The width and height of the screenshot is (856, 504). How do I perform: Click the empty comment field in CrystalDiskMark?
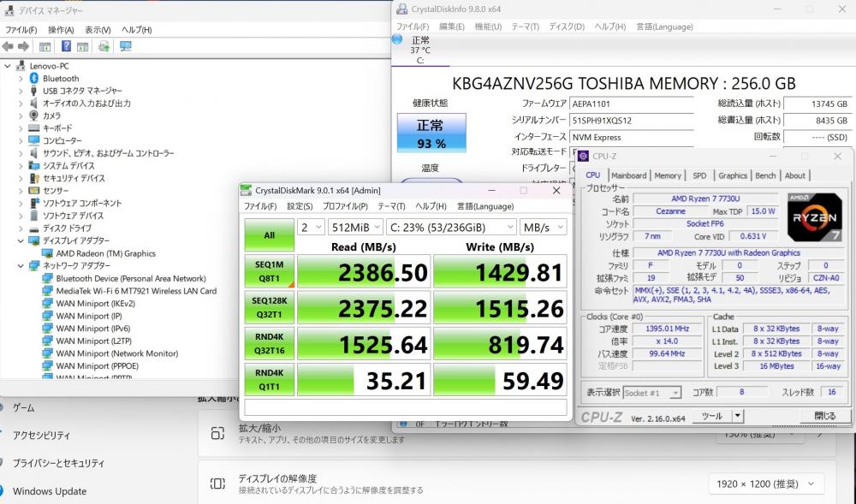pos(405,407)
